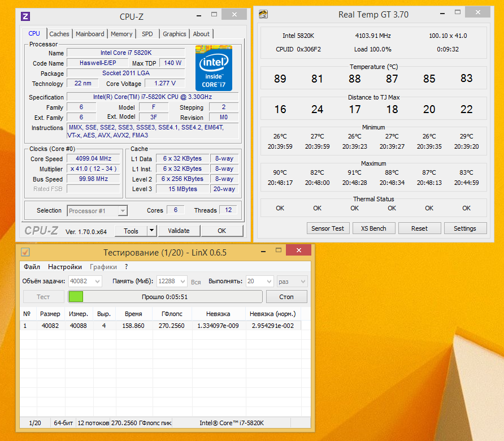Click the Specification i7-5820K CPU @ 3.30GHz field
This screenshot has width=504, height=441.
[x=153, y=97]
